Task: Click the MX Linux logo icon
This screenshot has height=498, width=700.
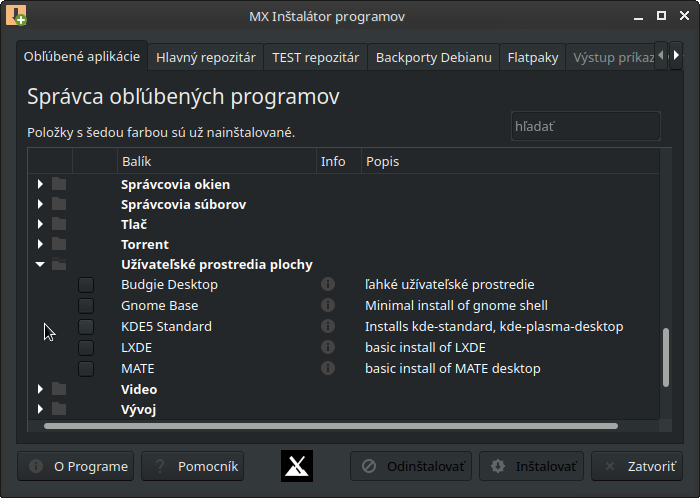Action: (x=295, y=466)
